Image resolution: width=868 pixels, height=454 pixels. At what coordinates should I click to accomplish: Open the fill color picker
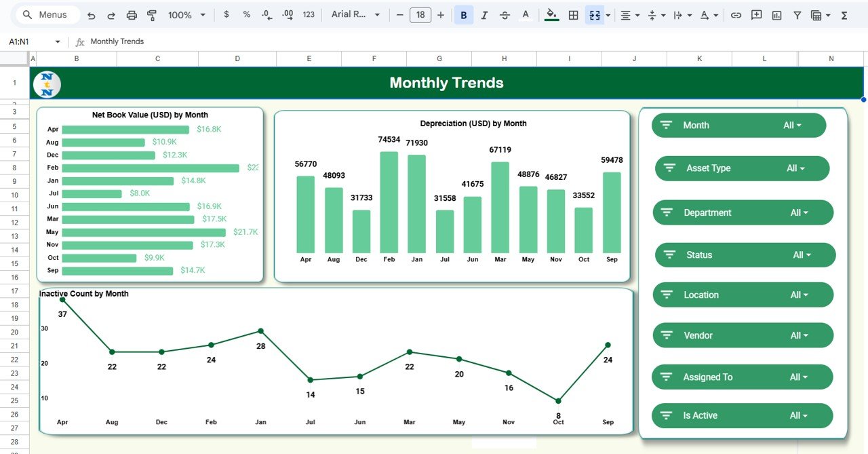[551, 14]
